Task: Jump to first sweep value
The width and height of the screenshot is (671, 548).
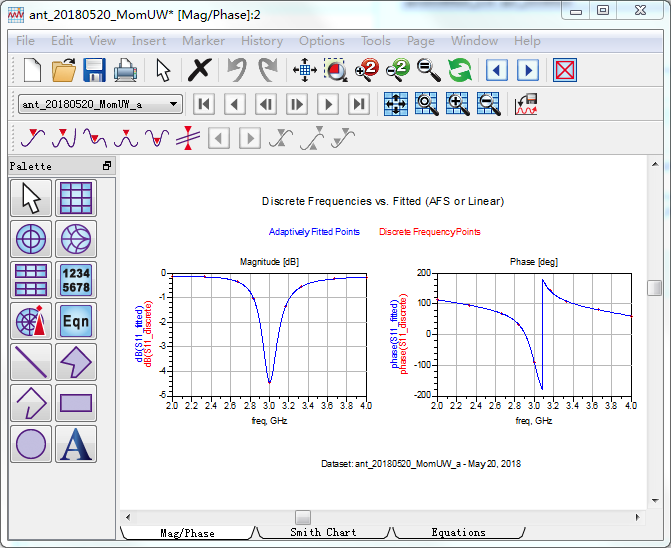Action: [x=204, y=104]
